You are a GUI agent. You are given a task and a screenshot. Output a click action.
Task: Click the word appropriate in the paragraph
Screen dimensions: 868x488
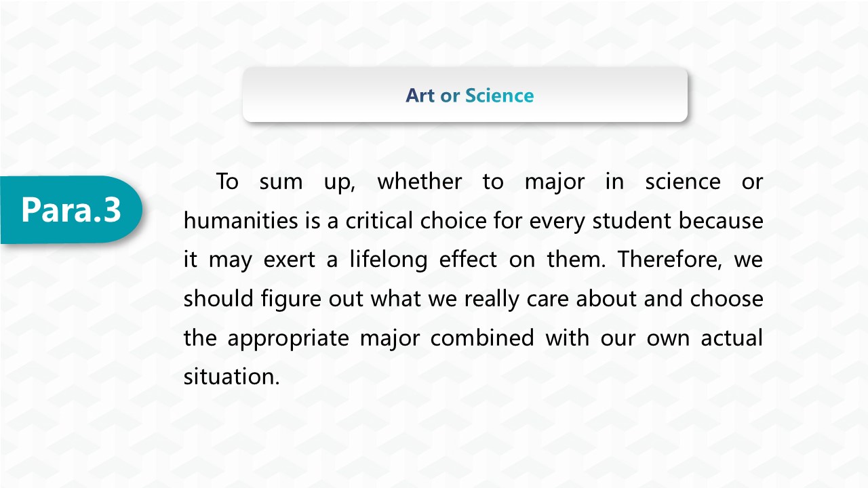(288, 338)
